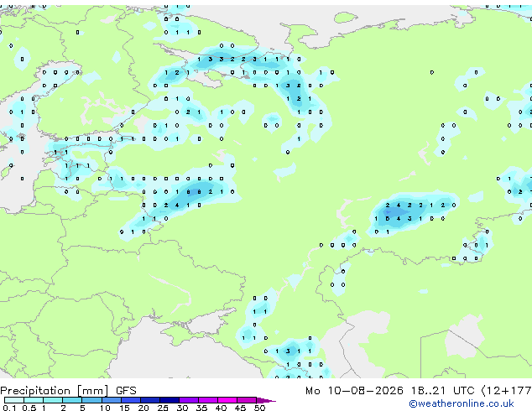Click the '30' legend scale label
Viewport: 532px width, 411px height.
(182, 408)
